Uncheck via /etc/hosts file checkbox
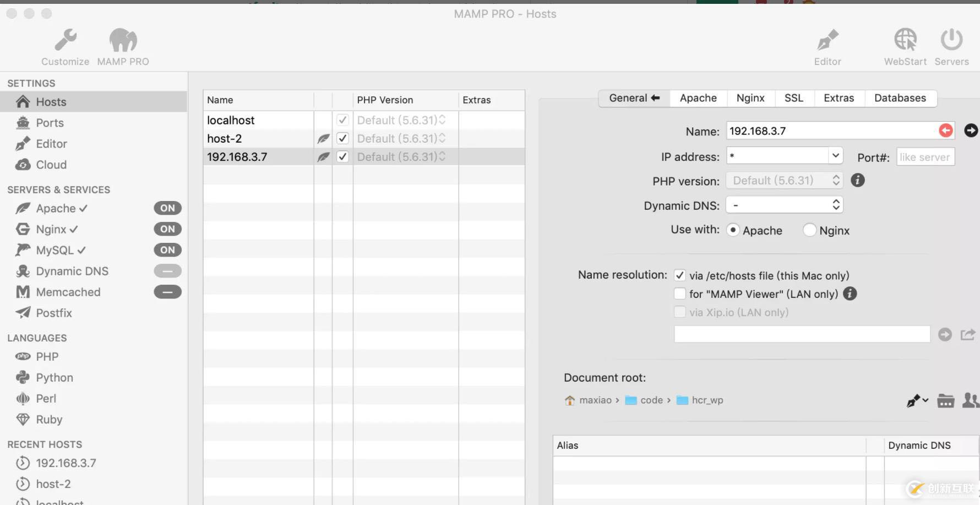The height and width of the screenshot is (505, 980). (680, 275)
